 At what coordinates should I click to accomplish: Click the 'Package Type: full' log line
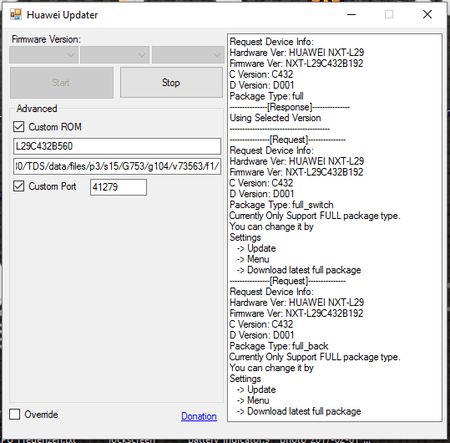click(x=266, y=96)
